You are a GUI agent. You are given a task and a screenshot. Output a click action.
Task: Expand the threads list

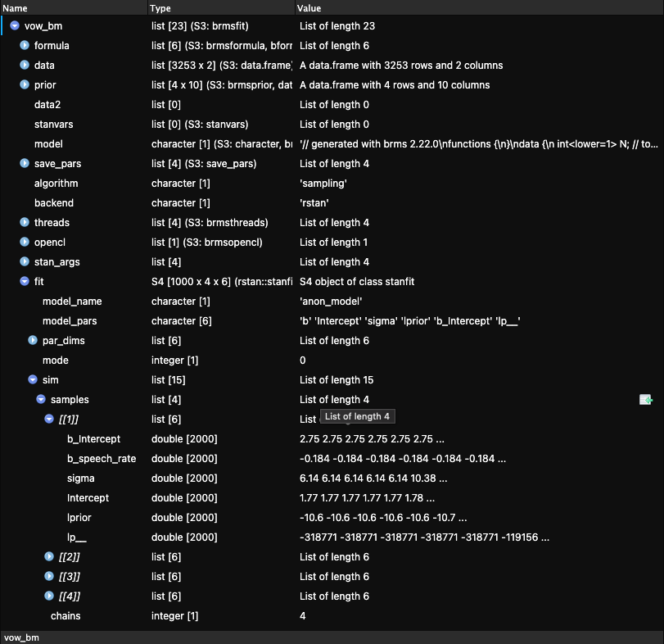(25, 222)
